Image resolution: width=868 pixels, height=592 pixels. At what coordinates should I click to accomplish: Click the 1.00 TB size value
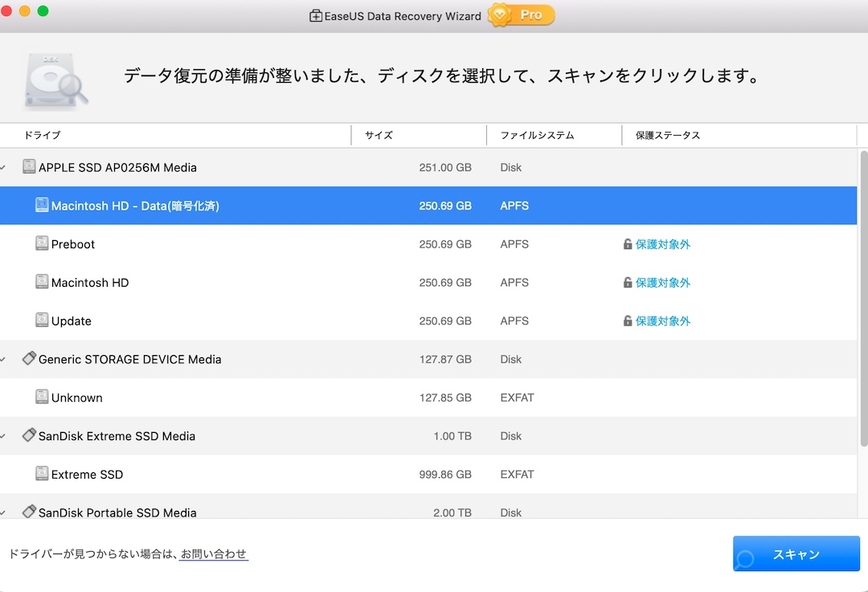[452, 436]
